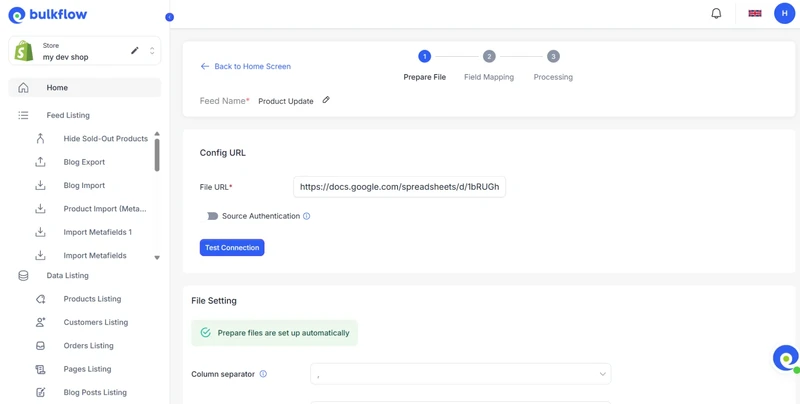Screen dimensions: 800x404
Task: Open the Hide Sold-Out Products feed
Action: pos(106,139)
